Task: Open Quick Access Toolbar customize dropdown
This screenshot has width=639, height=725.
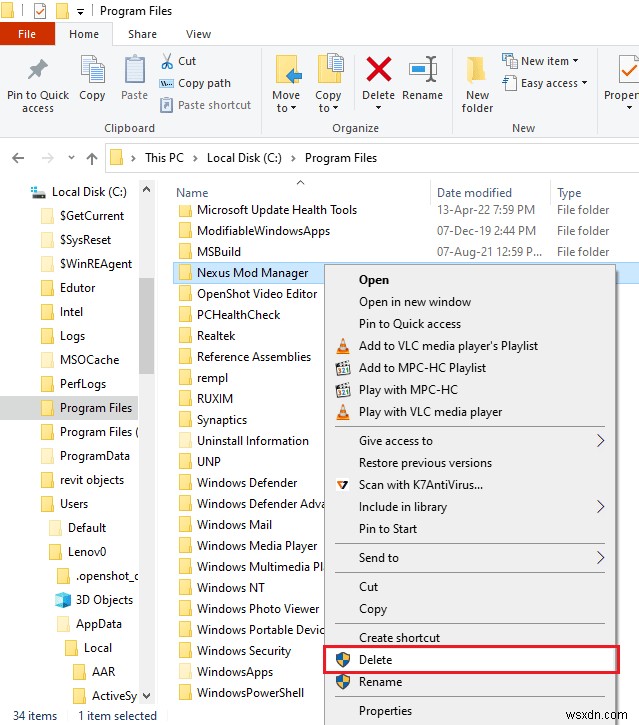Action: click(x=80, y=12)
